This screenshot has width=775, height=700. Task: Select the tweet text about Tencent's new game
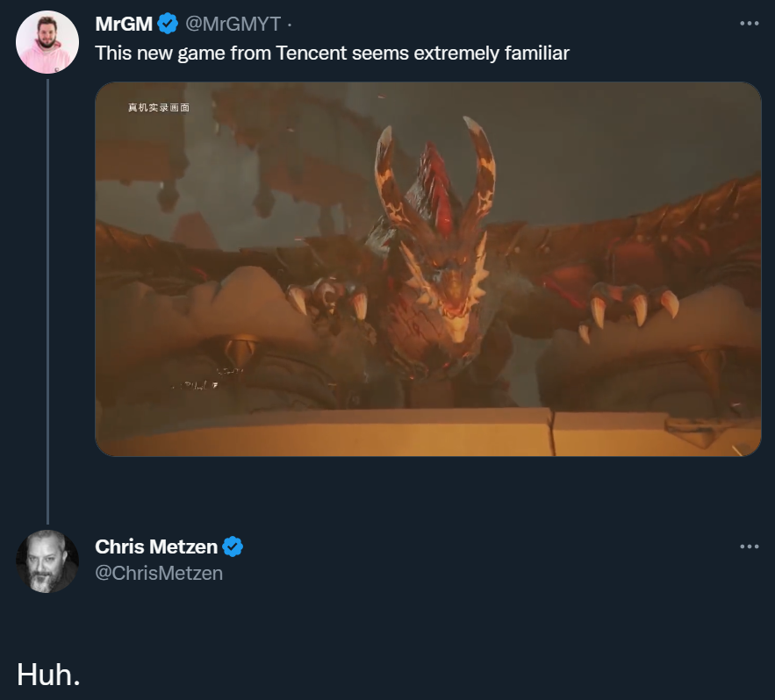pos(332,54)
